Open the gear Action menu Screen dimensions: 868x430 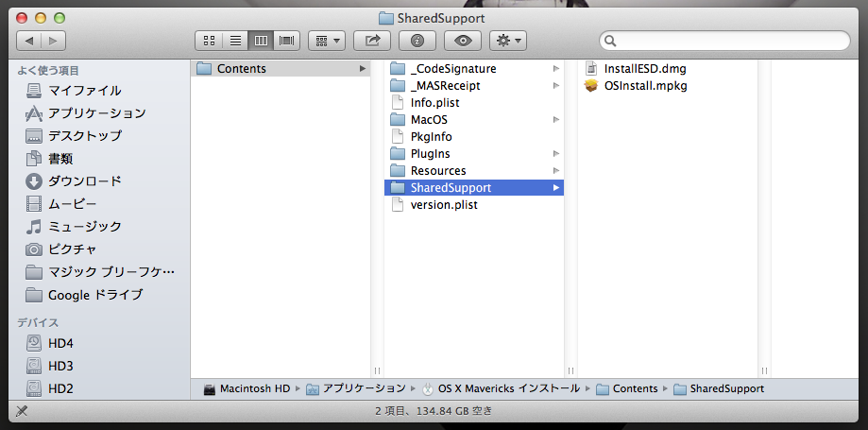pyautogui.click(x=508, y=41)
